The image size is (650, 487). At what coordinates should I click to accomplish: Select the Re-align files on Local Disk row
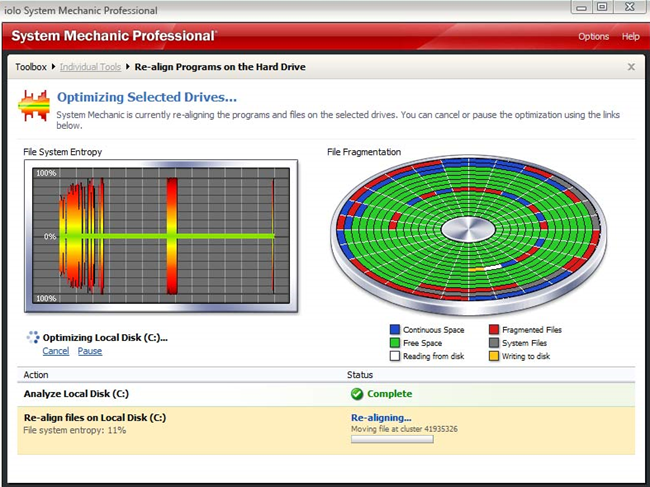[x=326, y=431]
